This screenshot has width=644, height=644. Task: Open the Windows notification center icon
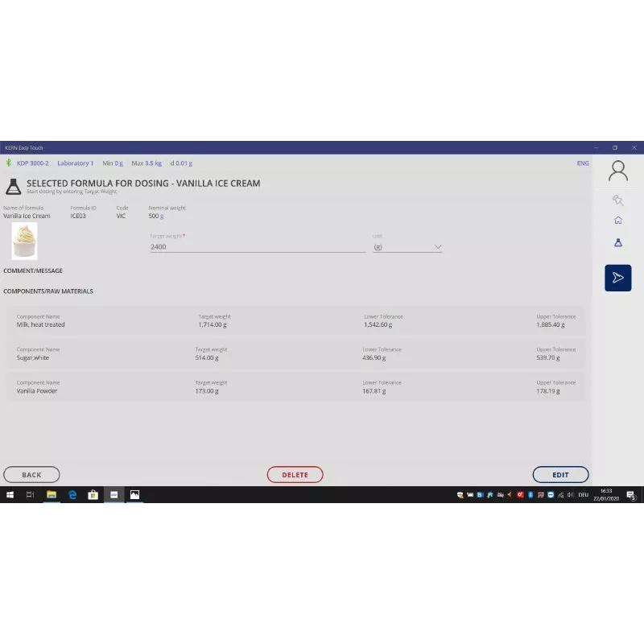pyautogui.click(x=631, y=495)
